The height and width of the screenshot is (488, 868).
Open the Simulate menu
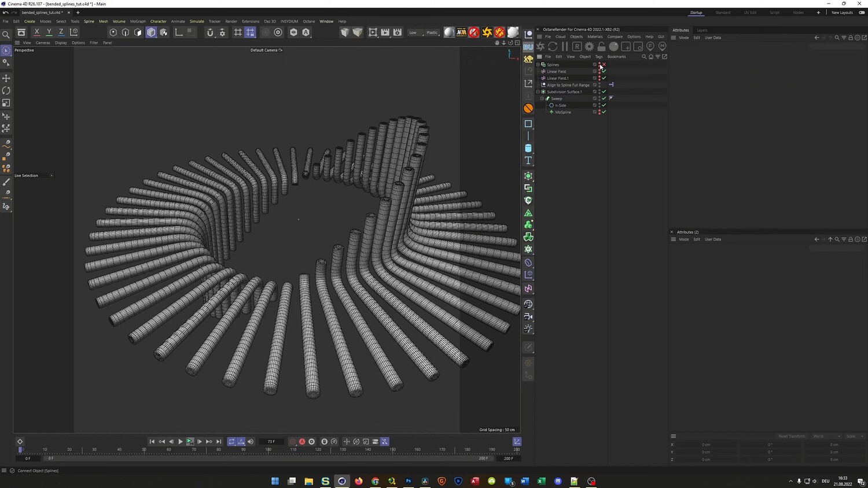tap(197, 21)
